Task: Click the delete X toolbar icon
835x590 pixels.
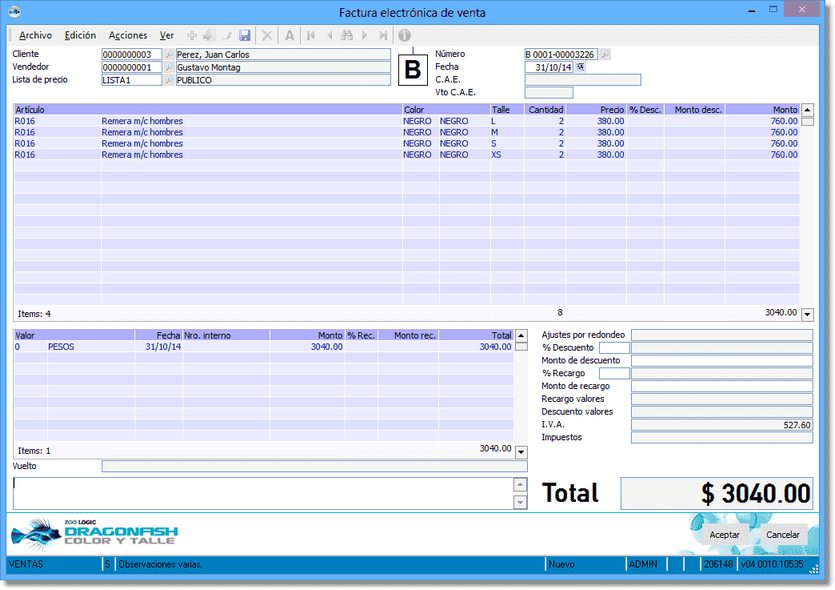Action: coord(267,35)
